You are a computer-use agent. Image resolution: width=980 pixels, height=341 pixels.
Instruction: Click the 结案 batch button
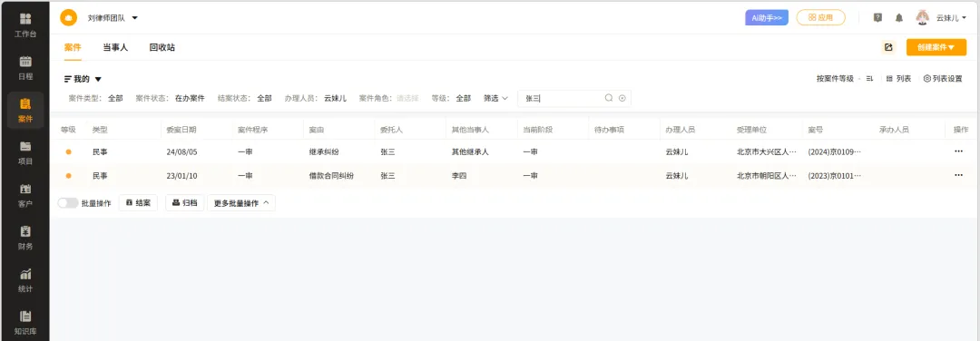point(138,203)
